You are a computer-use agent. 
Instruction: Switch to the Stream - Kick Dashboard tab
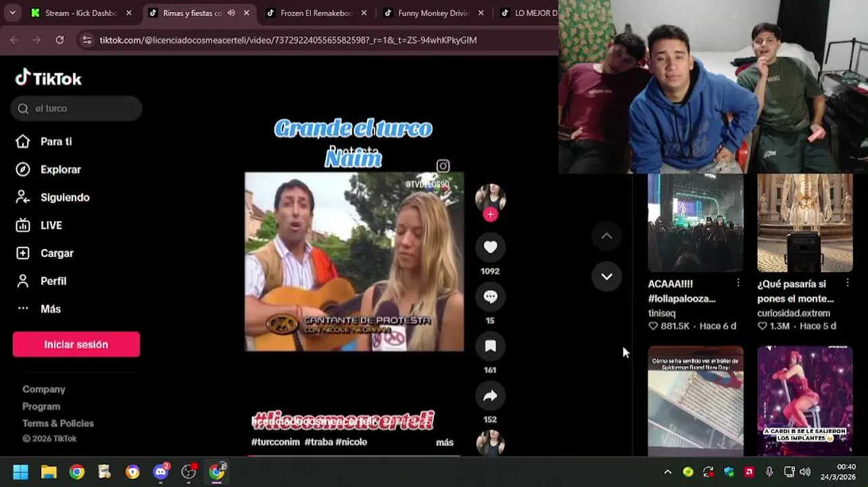(x=81, y=13)
